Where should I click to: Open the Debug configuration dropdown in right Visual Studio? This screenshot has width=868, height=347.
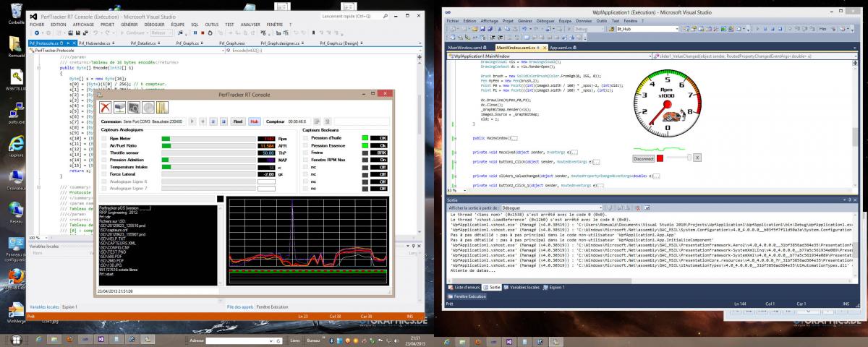pyautogui.click(x=588, y=29)
